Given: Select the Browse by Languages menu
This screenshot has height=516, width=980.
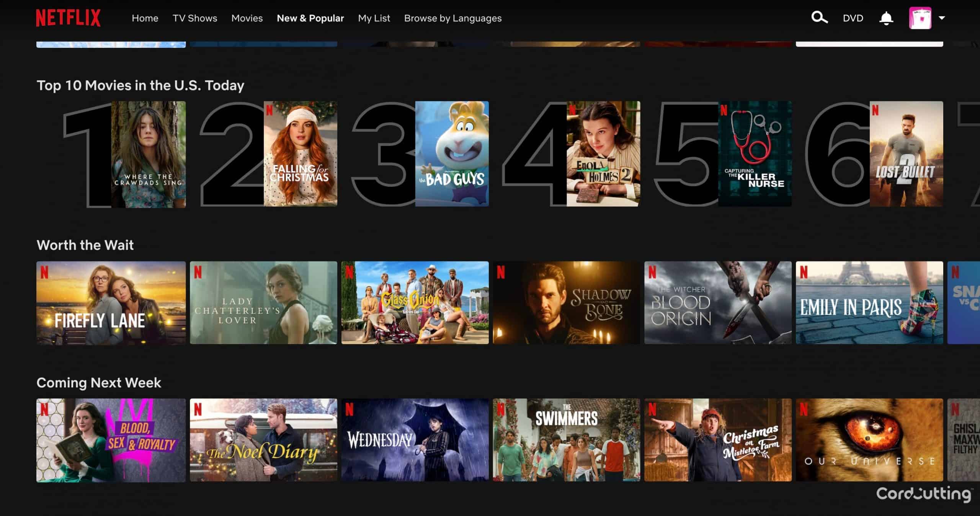Looking at the screenshot, I should 452,18.
